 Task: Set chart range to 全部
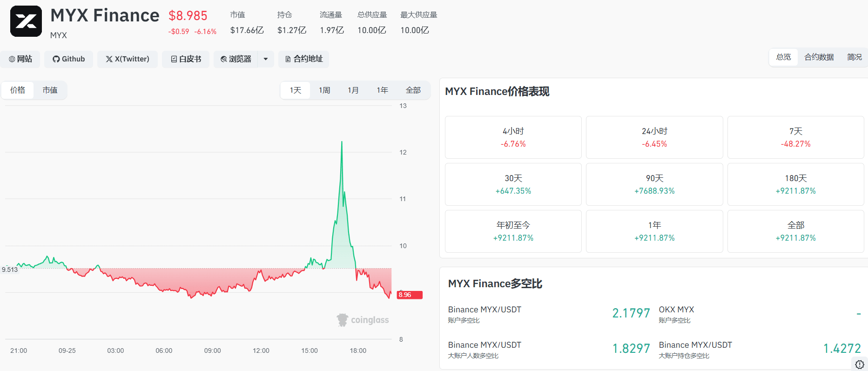point(413,90)
